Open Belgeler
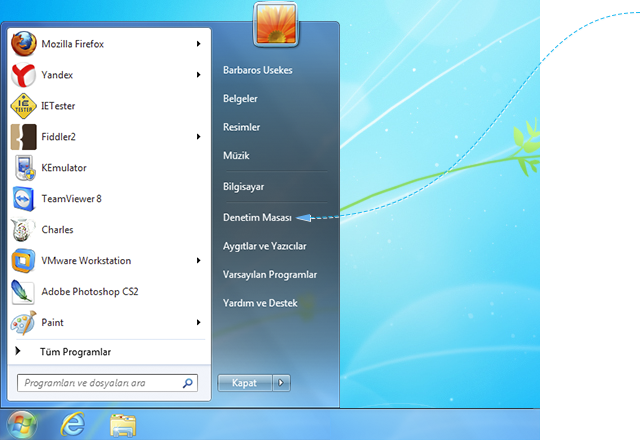640x440 pixels. coord(240,99)
